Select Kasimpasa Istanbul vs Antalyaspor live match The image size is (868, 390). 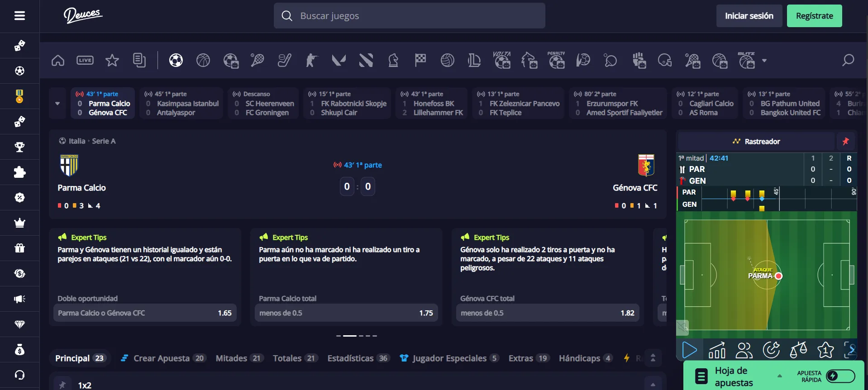(x=181, y=103)
